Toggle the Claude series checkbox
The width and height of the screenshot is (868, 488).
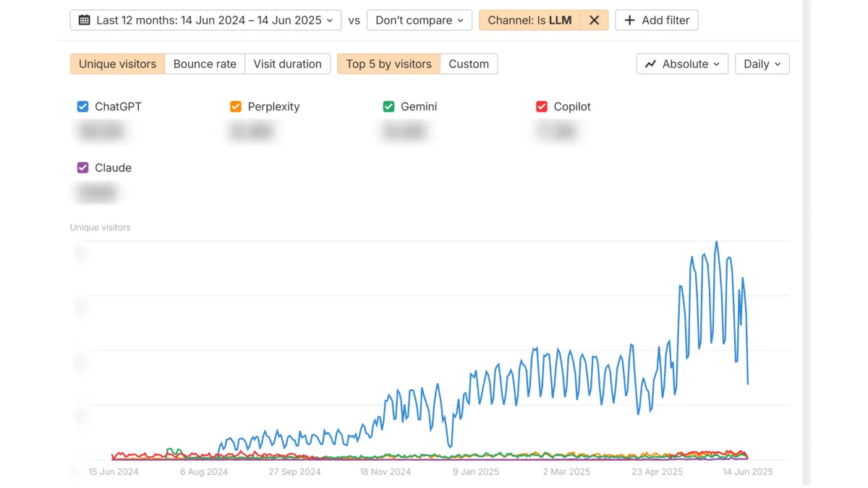coord(82,168)
